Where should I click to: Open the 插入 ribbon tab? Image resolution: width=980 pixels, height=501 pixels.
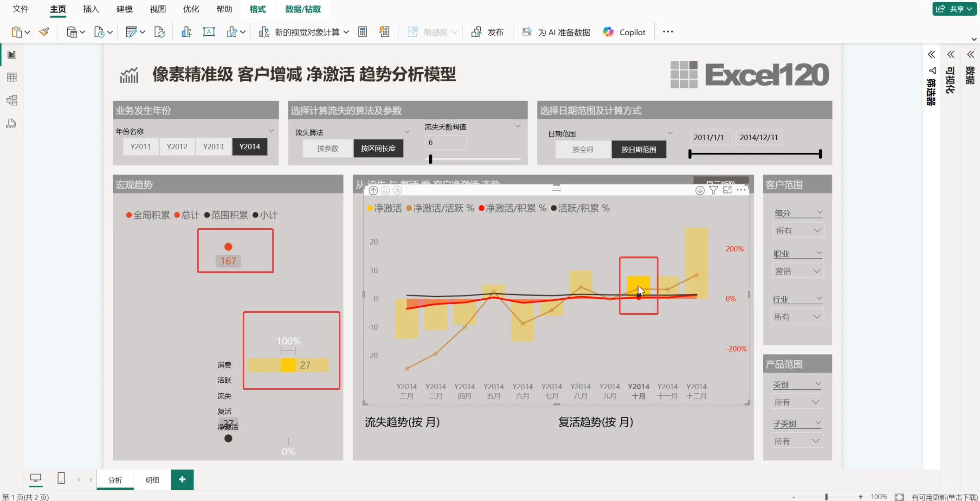point(90,9)
